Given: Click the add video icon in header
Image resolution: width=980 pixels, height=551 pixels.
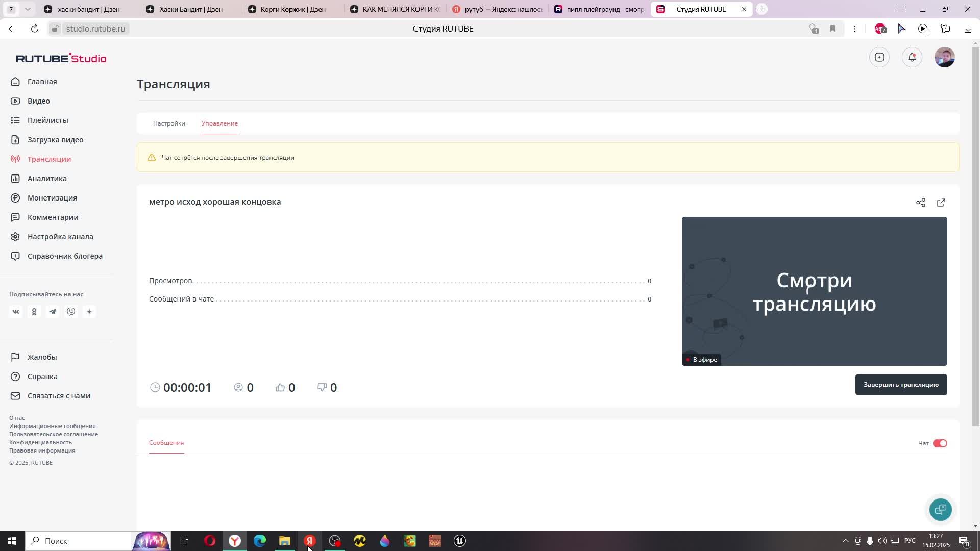Looking at the screenshot, I should [879, 57].
